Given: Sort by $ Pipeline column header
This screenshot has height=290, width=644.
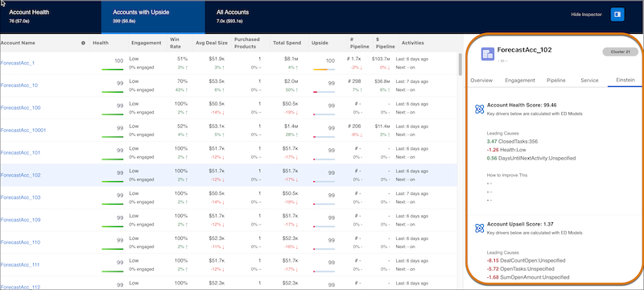Looking at the screenshot, I should (x=386, y=43).
